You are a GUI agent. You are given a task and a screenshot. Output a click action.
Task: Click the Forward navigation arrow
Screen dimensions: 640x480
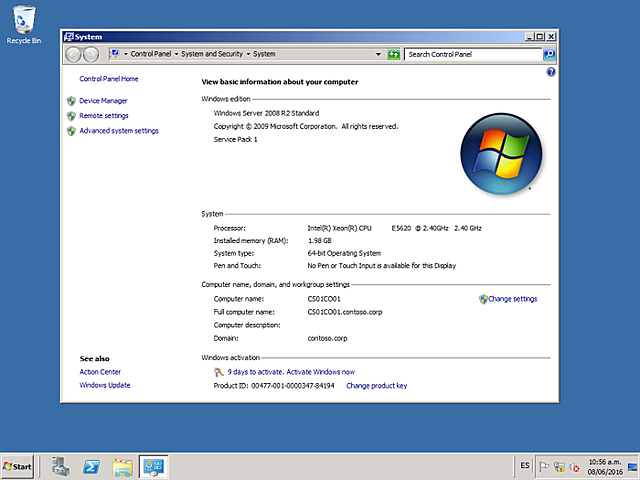click(91, 54)
